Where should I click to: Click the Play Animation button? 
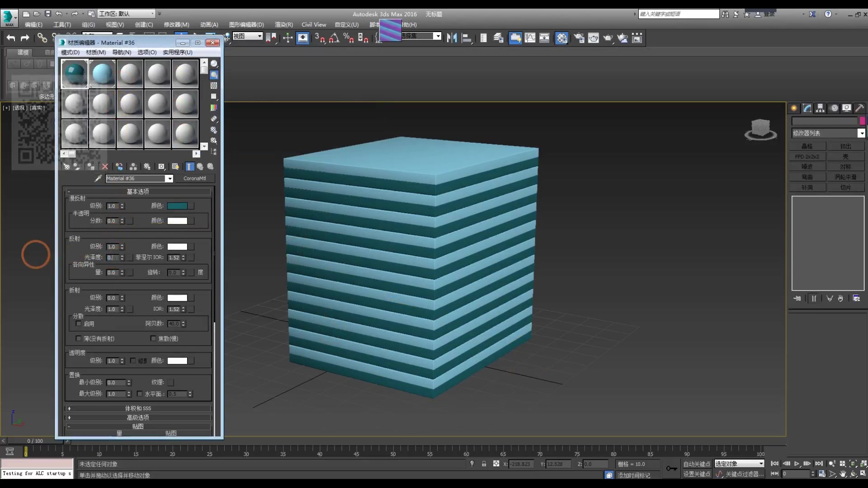[797, 464]
